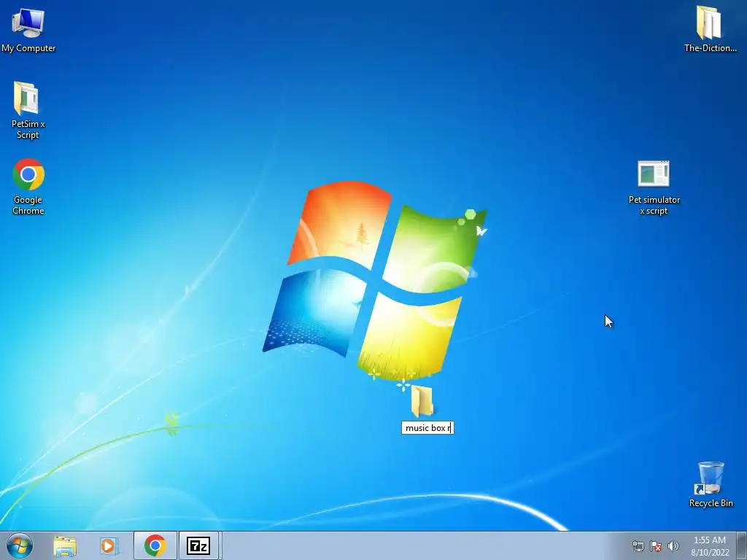Viewport: 747px width, 560px height.
Task: Select the The-Diction... folder icon
Action: coord(709,23)
